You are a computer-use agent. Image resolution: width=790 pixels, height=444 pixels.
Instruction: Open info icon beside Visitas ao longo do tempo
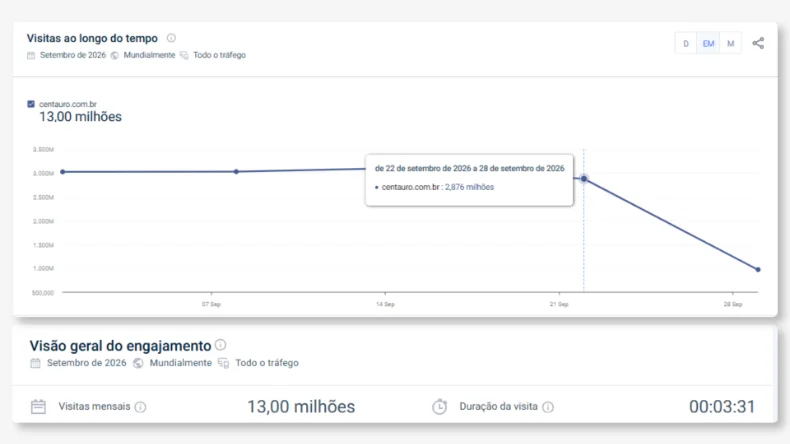(x=171, y=38)
